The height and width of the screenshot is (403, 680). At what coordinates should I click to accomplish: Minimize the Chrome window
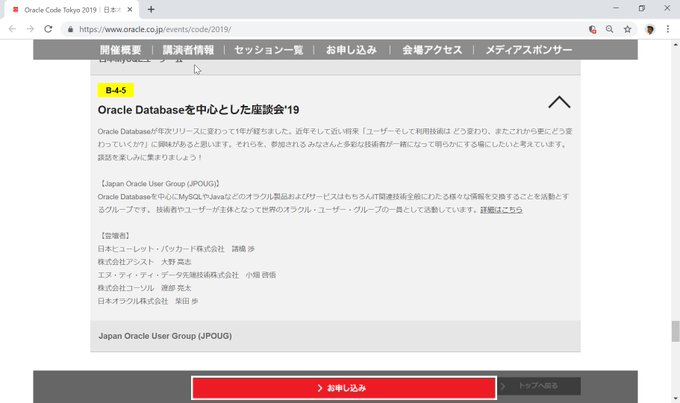click(616, 8)
